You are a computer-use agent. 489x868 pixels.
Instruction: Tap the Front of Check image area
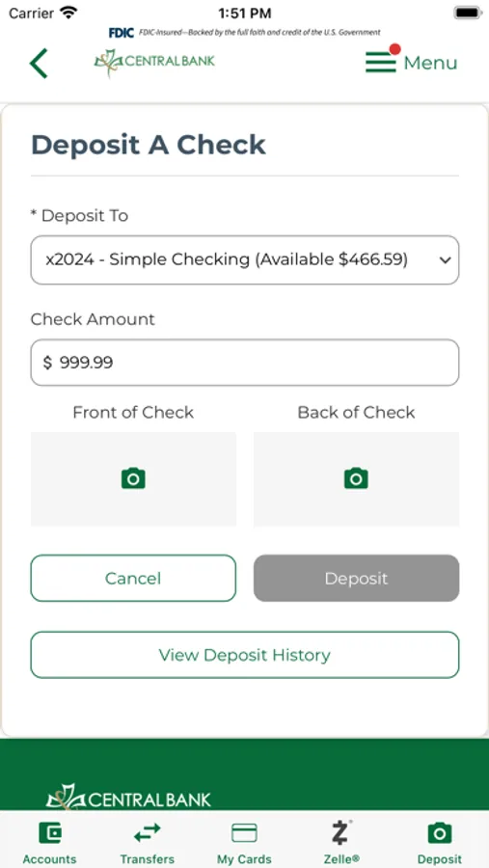point(133,479)
